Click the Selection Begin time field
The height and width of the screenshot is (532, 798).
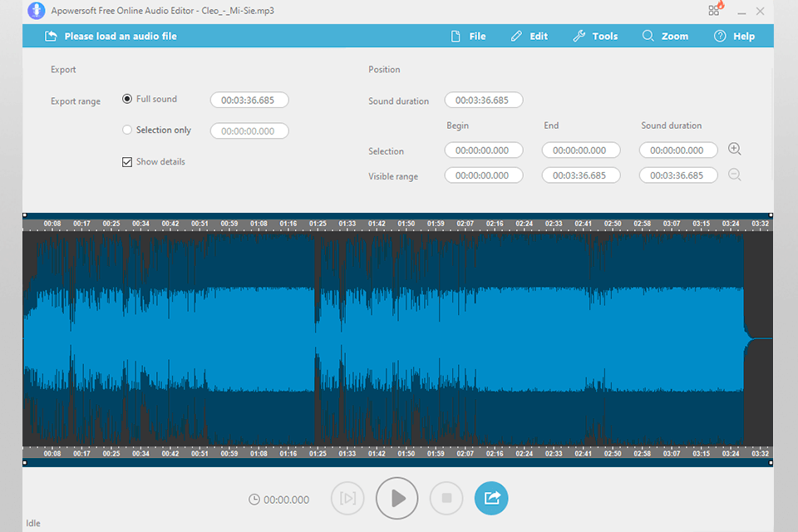pos(484,150)
